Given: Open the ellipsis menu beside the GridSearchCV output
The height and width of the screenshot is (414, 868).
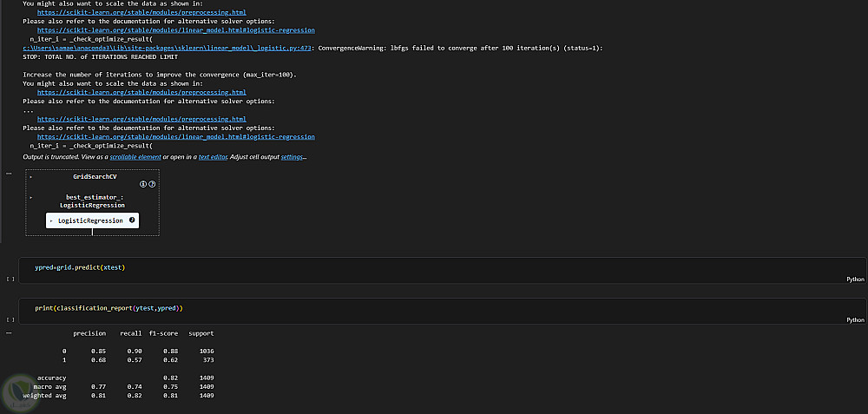Looking at the screenshot, I should (x=9, y=174).
